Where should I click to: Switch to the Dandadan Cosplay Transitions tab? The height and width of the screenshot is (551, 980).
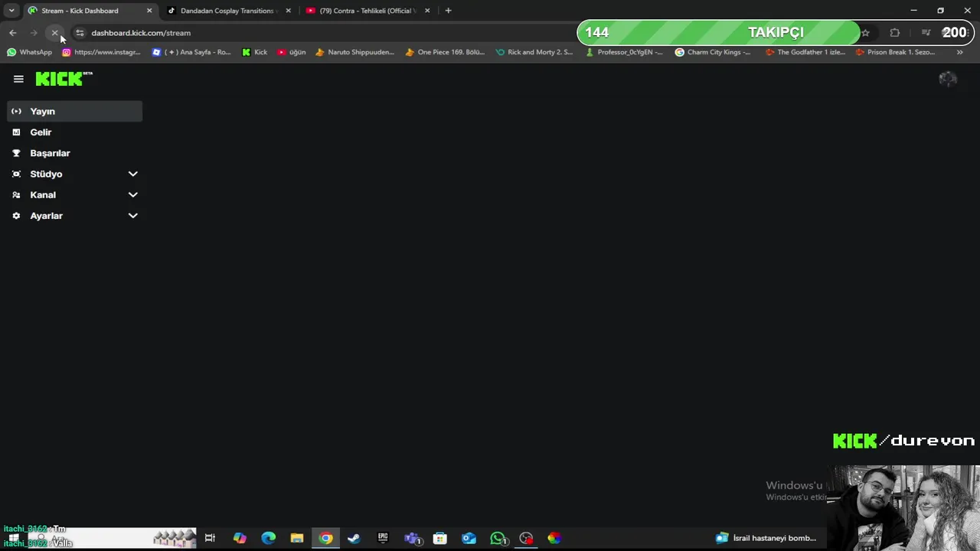[x=227, y=11]
